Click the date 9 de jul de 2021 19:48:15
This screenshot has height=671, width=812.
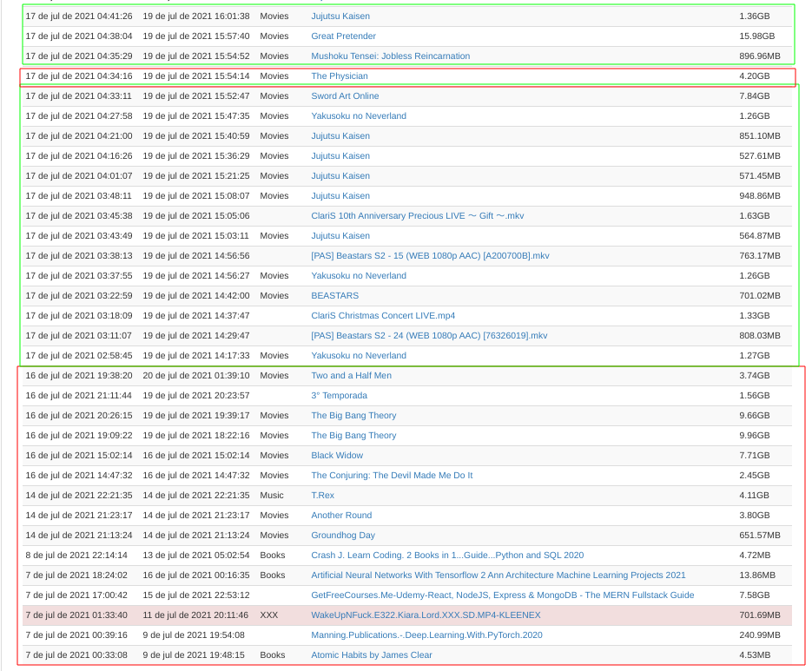click(x=194, y=655)
